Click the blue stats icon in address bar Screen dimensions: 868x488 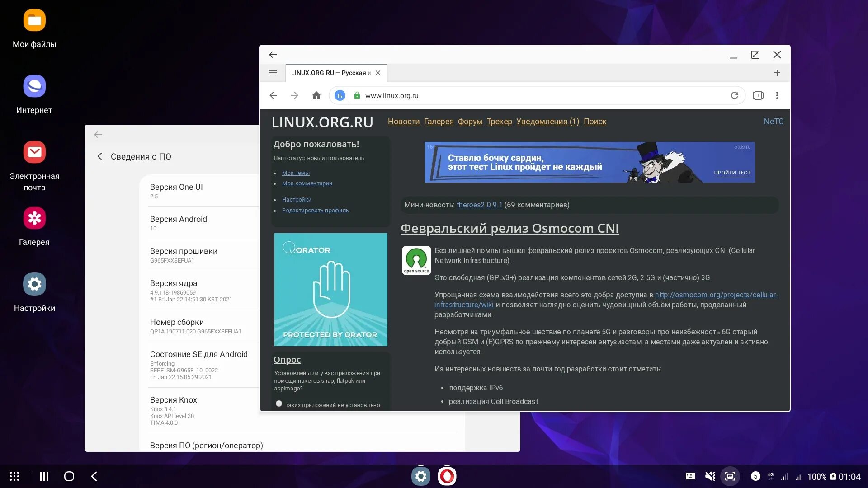click(x=340, y=95)
